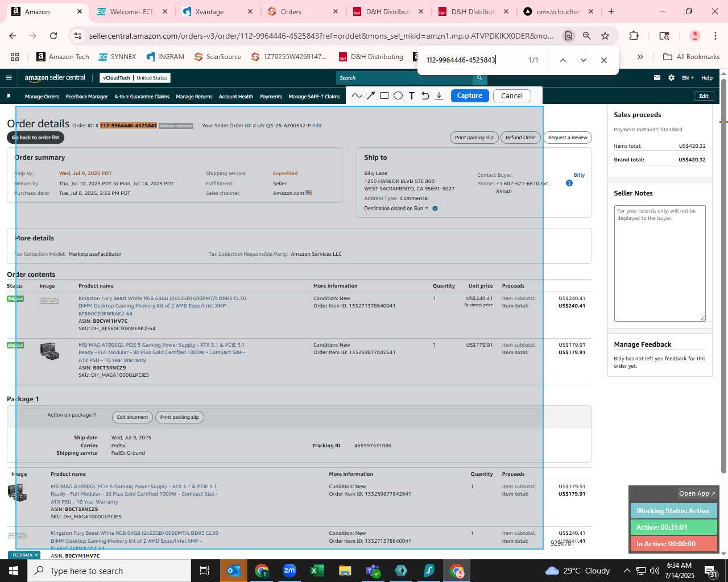Open Zoom from the taskbar
Viewport: 728px width, 582px height.
click(x=289, y=571)
